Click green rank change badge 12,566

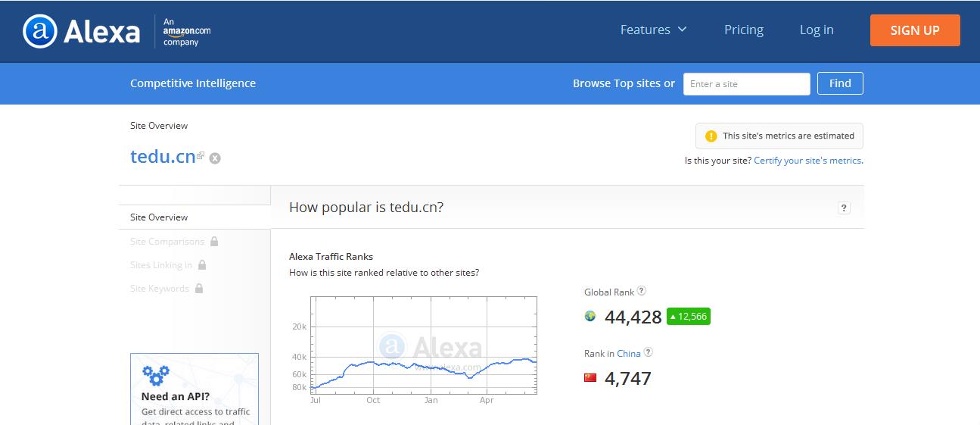coord(689,317)
